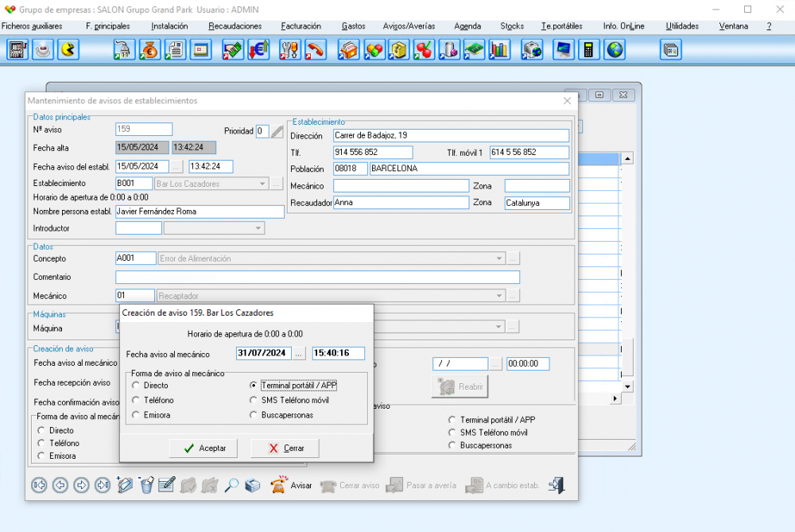
Task: Select Teléfono radio in the Creación dialog
Action: [x=135, y=400]
